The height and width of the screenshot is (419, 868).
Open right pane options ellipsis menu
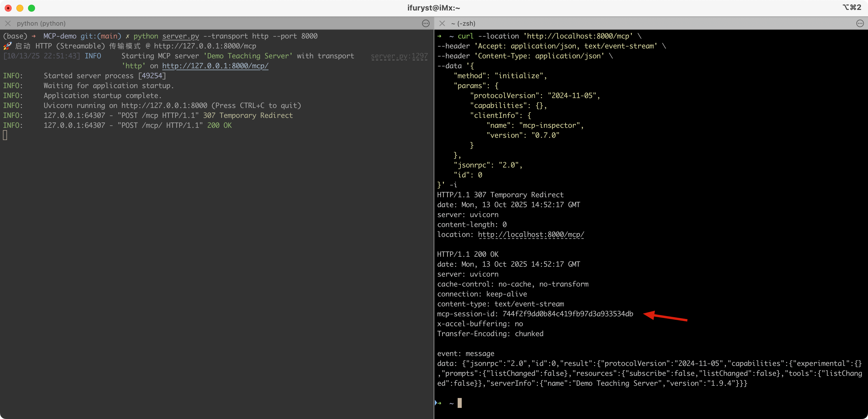click(x=860, y=23)
